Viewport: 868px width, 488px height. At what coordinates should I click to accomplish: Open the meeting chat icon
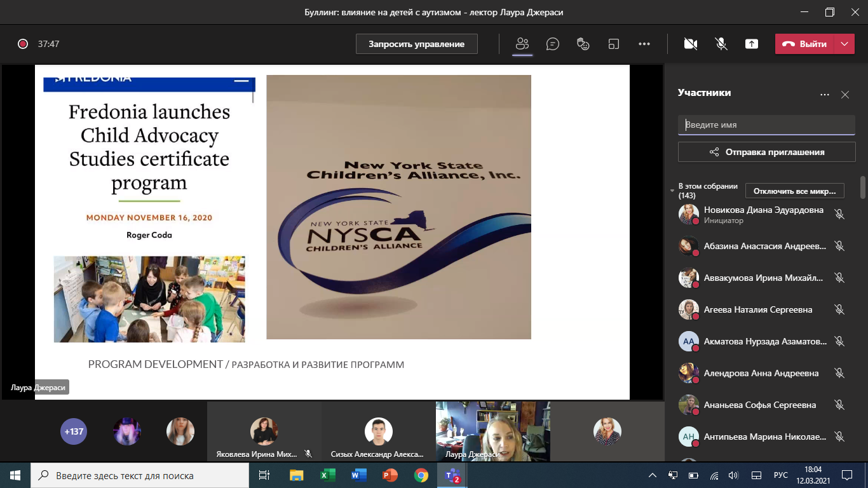click(553, 44)
